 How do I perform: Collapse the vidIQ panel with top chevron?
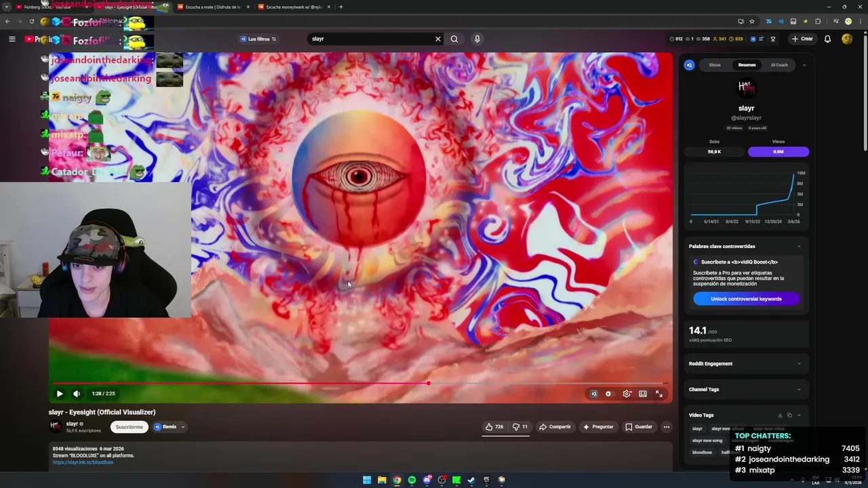point(804,65)
